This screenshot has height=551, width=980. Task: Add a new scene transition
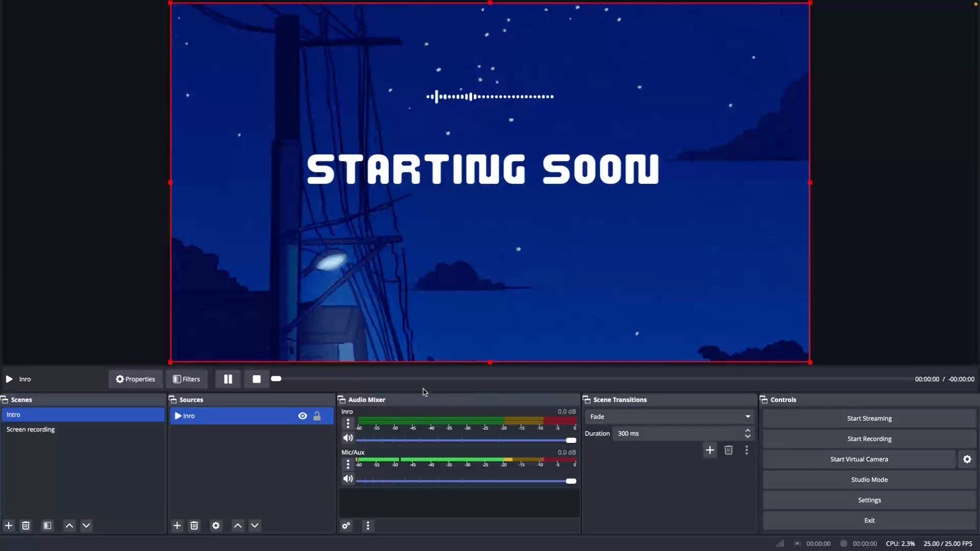click(x=709, y=450)
